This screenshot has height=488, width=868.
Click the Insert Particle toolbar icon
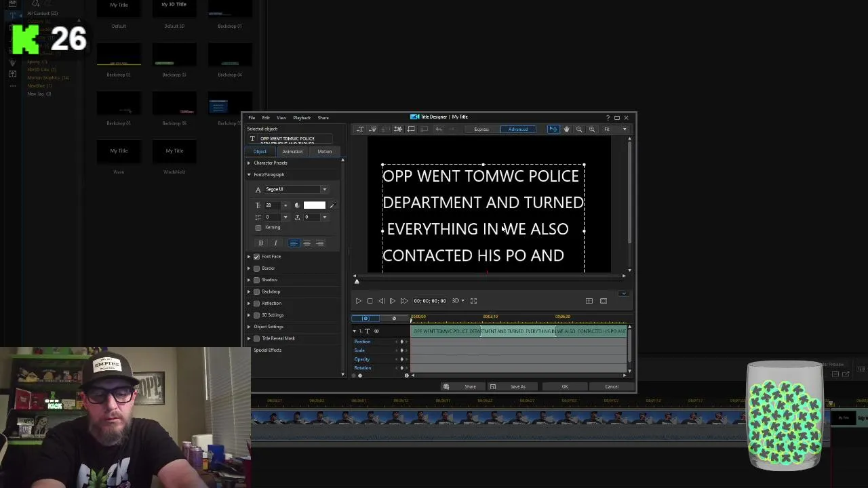pyautogui.click(x=398, y=129)
